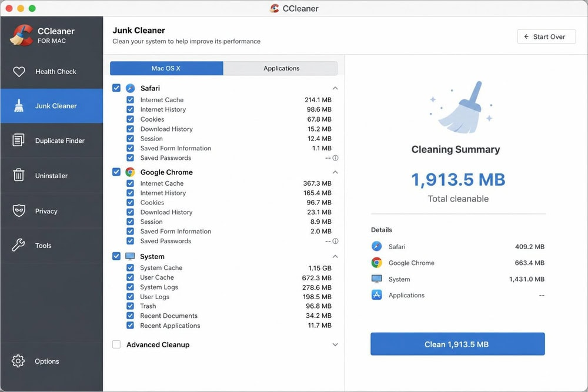Enable the Advanced Cleanup checkbox
Viewport: 588px width, 392px height.
(116, 344)
